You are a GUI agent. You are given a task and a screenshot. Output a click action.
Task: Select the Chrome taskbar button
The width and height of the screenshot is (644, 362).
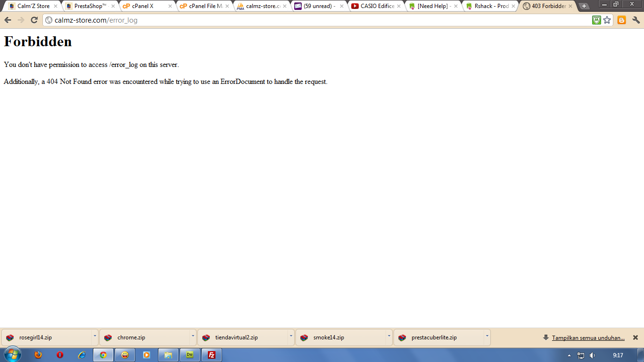[103, 355]
